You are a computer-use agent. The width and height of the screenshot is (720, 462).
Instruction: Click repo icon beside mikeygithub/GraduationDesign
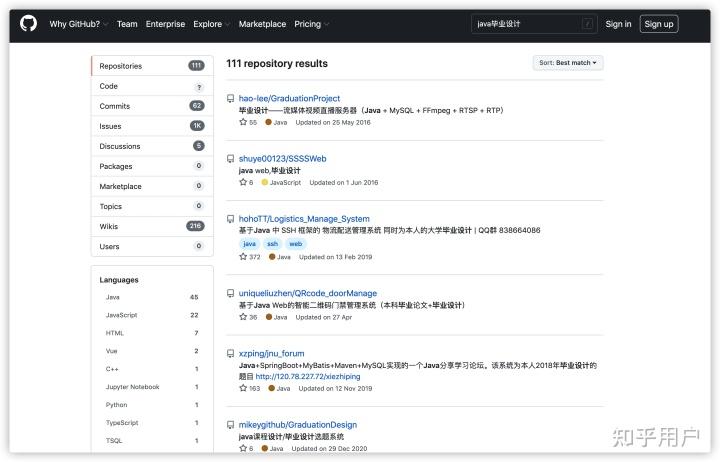pos(231,425)
